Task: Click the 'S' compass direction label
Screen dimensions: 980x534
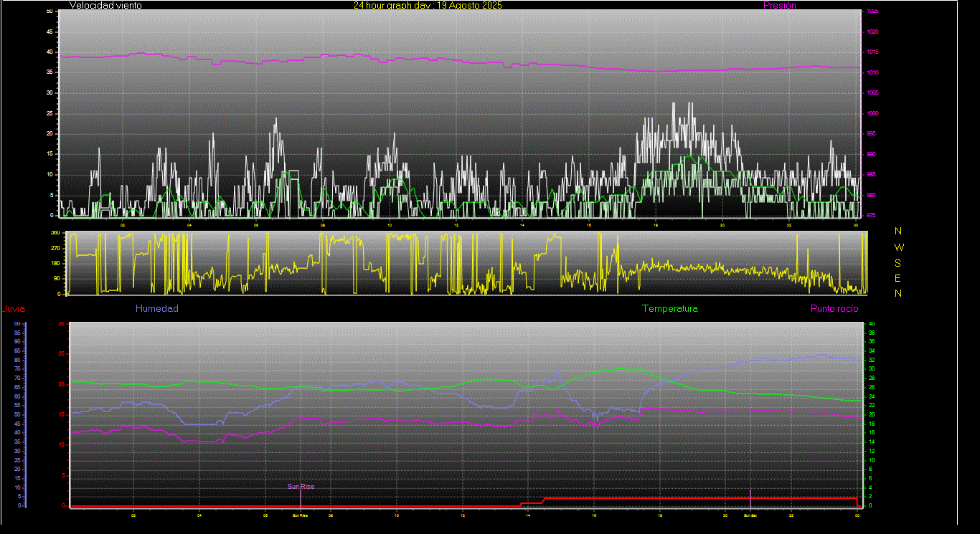Action: click(898, 262)
